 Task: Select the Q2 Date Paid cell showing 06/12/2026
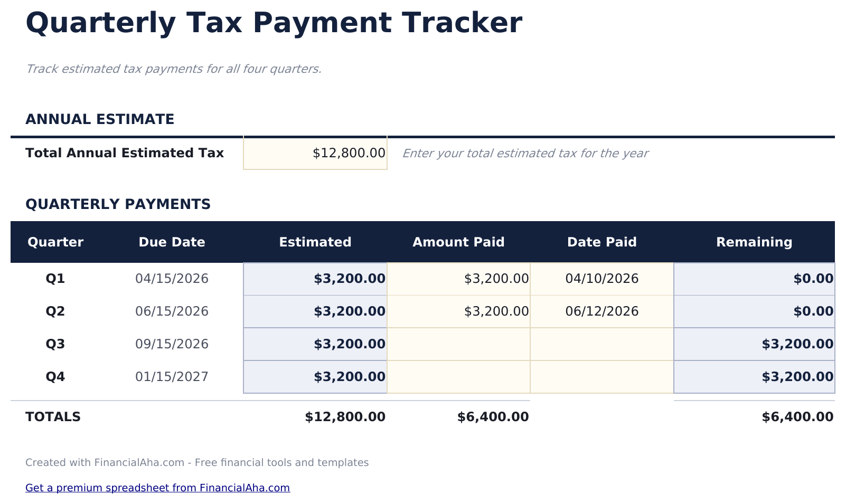coord(602,311)
